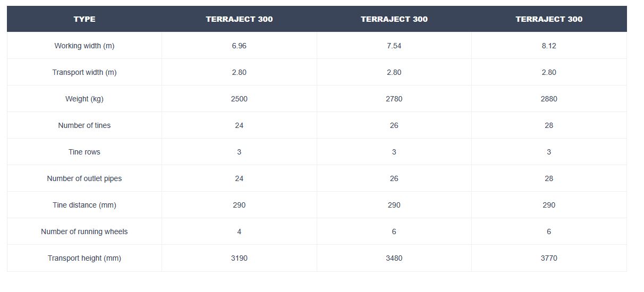This screenshot has height=292, width=644.
Task: Click the TYPE column header
Action: tap(84, 19)
